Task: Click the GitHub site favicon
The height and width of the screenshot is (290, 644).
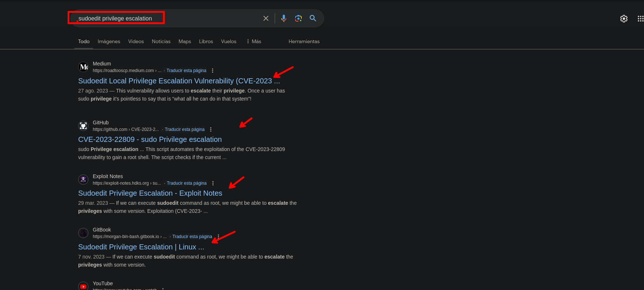Action: pyautogui.click(x=84, y=126)
